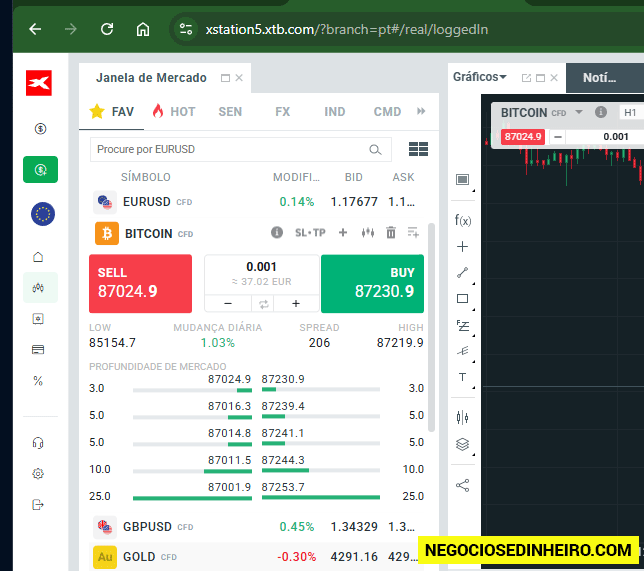Viewport: 644px width, 571px height.
Task: Select the crosshair tool in chart toolbar
Action: (462, 246)
